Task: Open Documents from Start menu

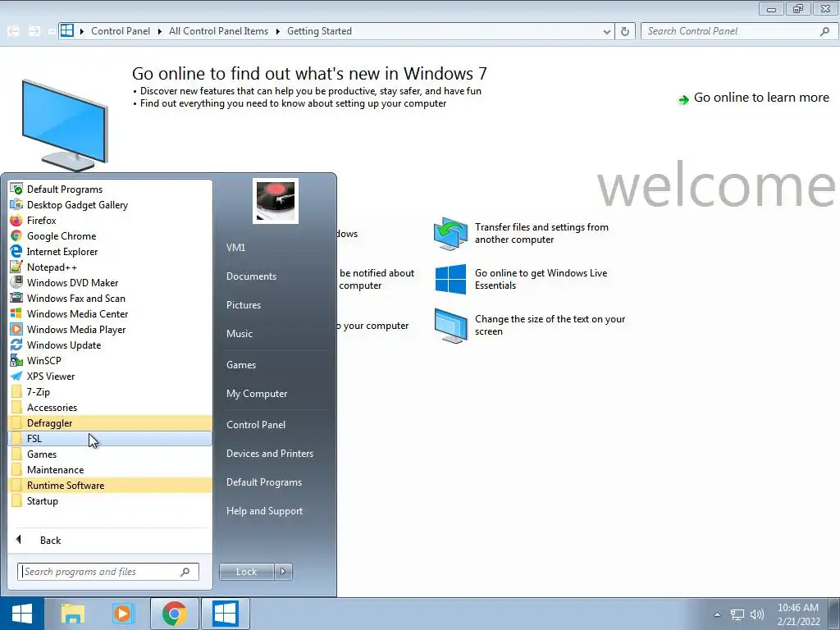Action: (251, 276)
